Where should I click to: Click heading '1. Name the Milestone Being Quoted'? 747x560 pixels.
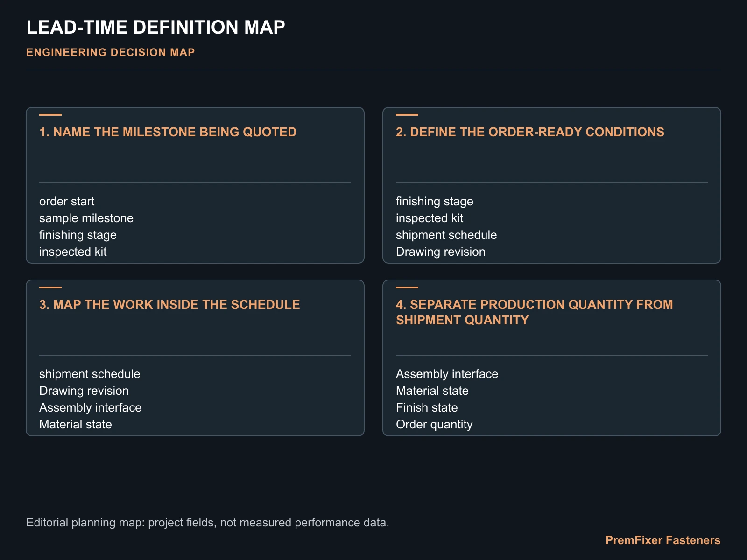(x=168, y=132)
